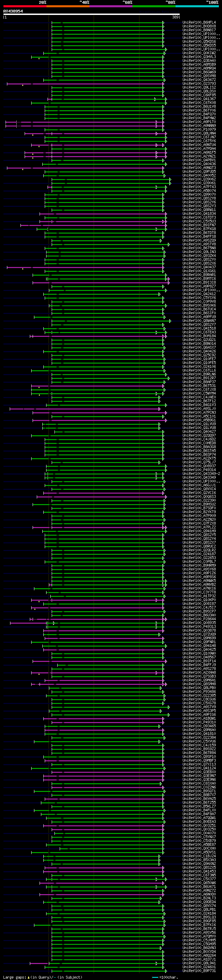Select hit label UniRef100_A9NTU4
This screenshot has height=980, width=222.
(199, 145)
